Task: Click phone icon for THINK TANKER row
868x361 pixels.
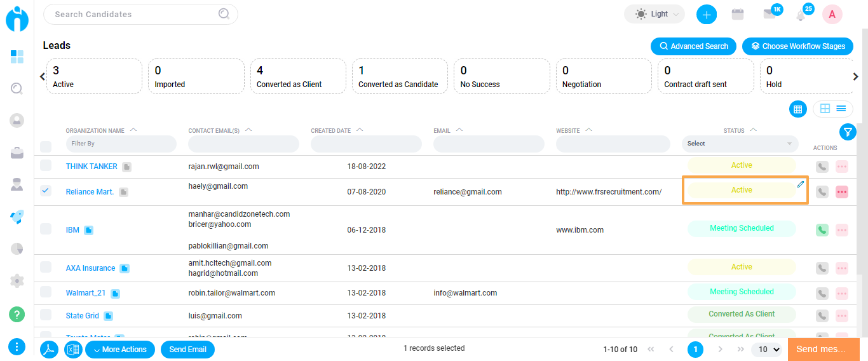Action: [822, 167]
